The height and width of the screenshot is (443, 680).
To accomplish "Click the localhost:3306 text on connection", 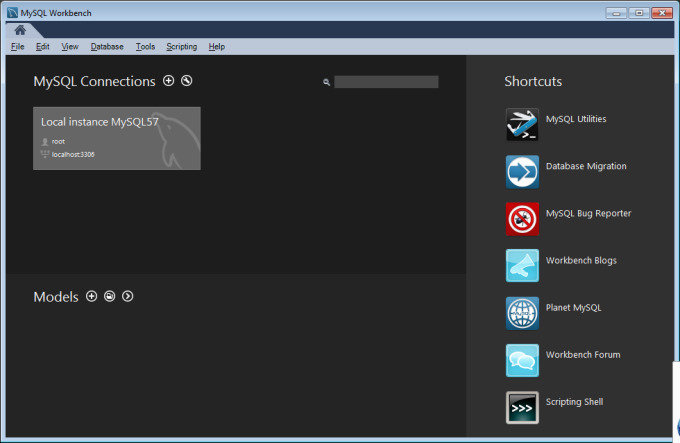I will tap(73, 154).
